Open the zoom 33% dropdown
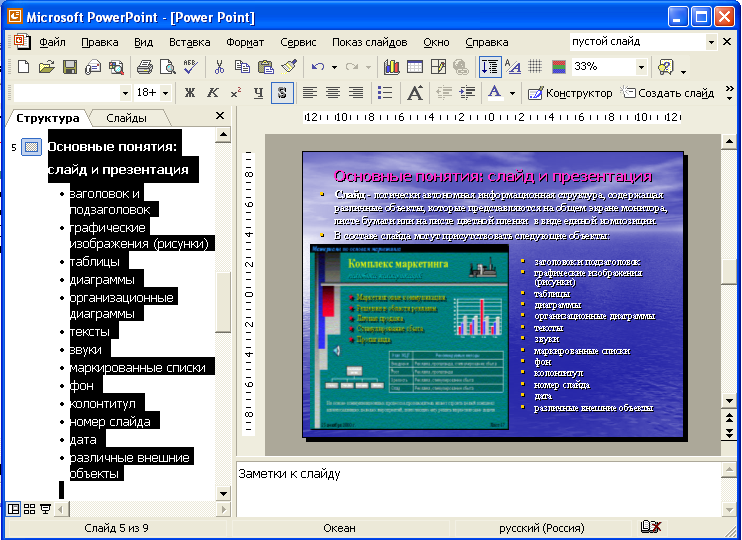This screenshot has width=742, height=540. (x=641, y=67)
